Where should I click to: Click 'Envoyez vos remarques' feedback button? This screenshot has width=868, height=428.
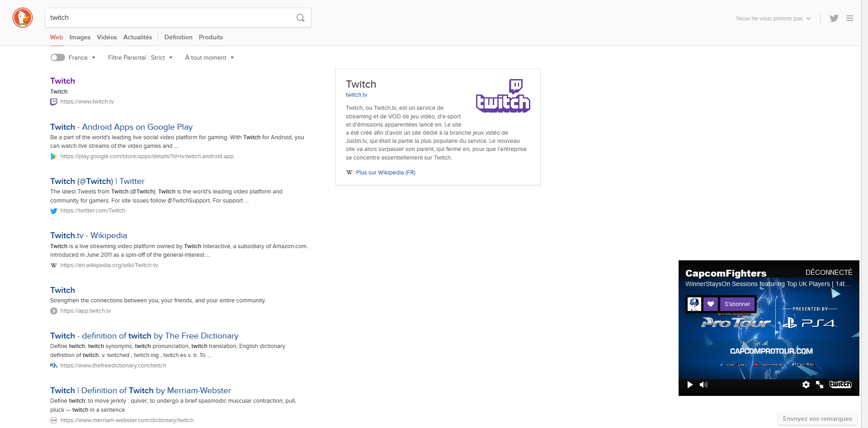(x=817, y=419)
